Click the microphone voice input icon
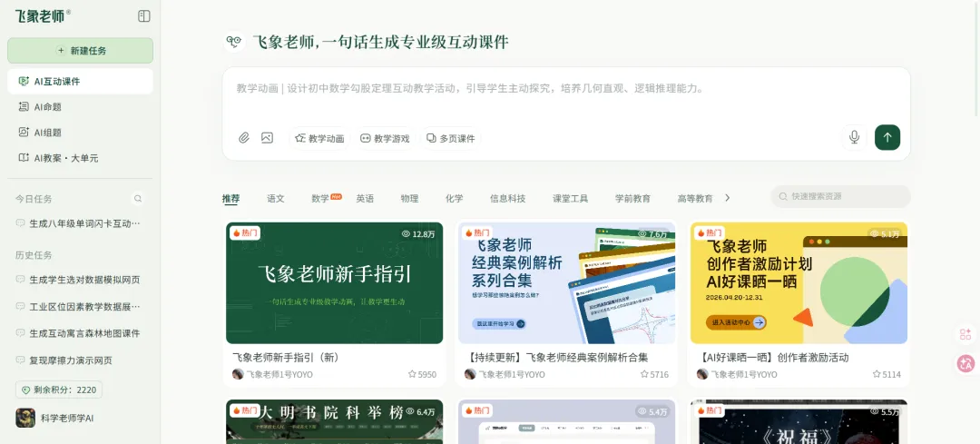 [855, 137]
